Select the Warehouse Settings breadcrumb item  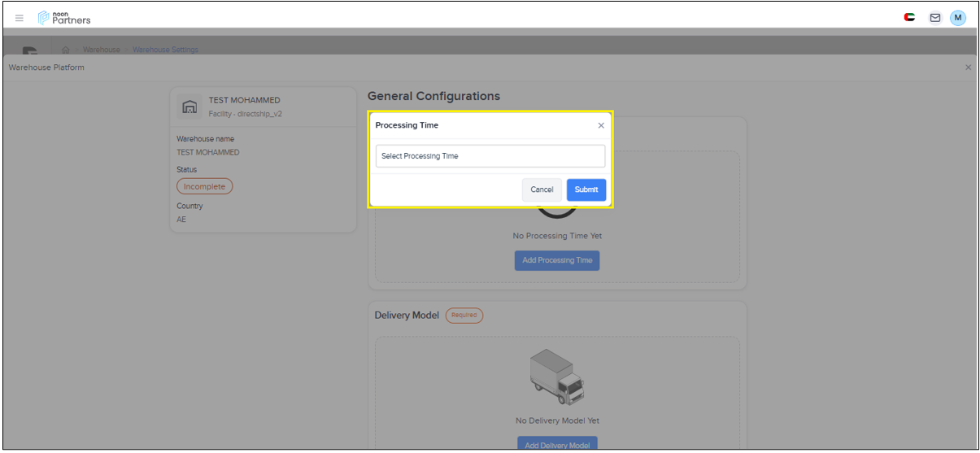click(165, 50)
